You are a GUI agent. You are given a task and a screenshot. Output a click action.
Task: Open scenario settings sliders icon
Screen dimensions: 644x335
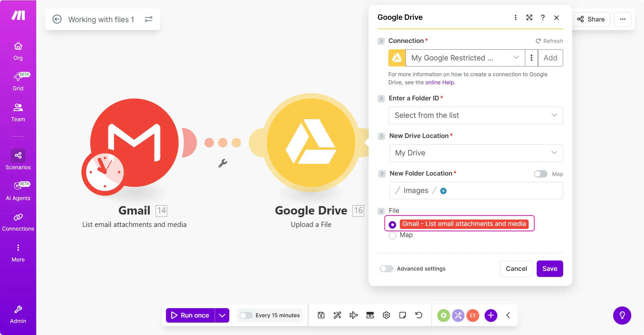[x=149, y=19]
